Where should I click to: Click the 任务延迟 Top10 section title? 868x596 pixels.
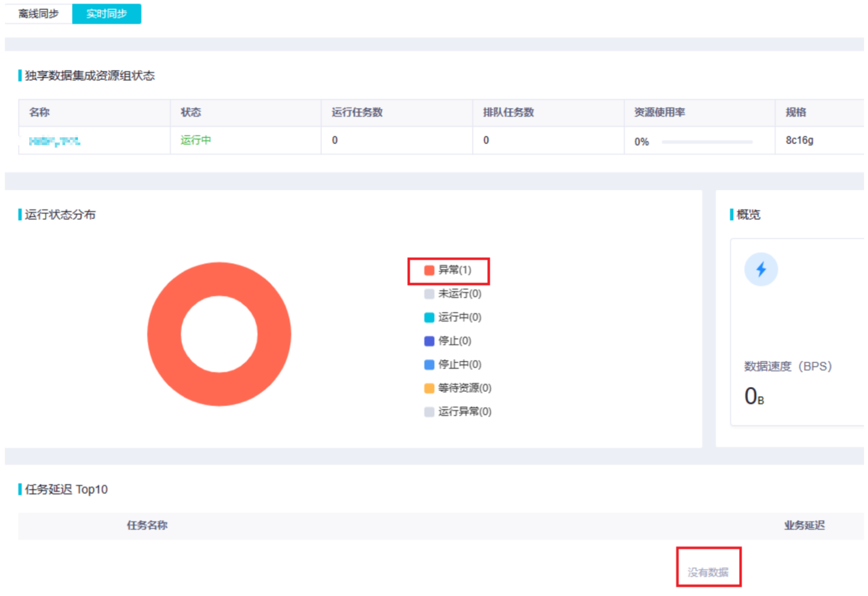[67, 489]
